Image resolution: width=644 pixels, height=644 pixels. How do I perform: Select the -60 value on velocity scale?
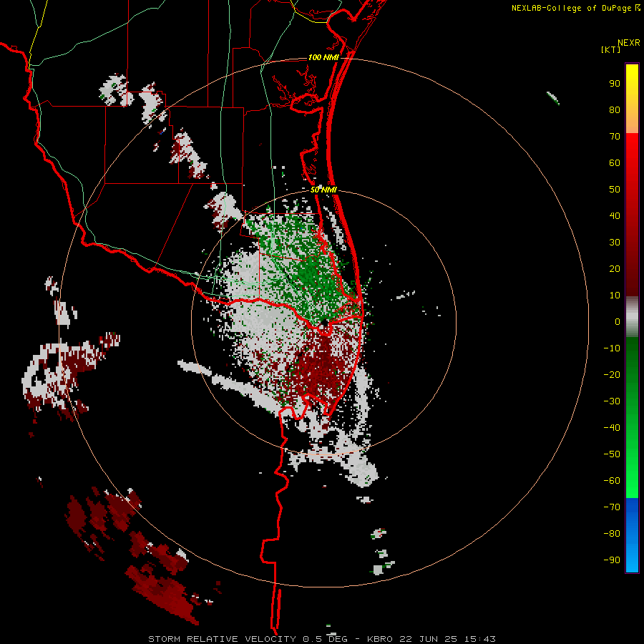pos(612,481)
